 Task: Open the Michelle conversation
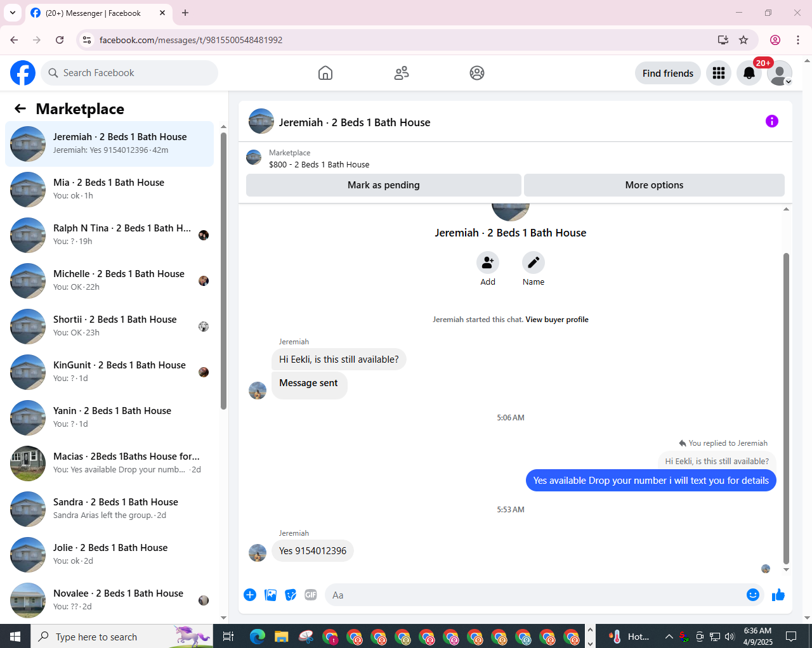tap(110, 281)
